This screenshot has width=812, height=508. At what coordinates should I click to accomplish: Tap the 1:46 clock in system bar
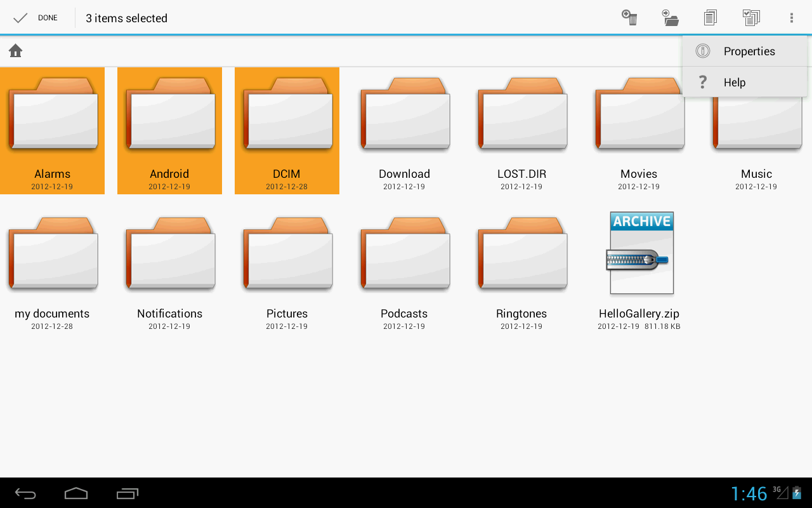point(749,493)
